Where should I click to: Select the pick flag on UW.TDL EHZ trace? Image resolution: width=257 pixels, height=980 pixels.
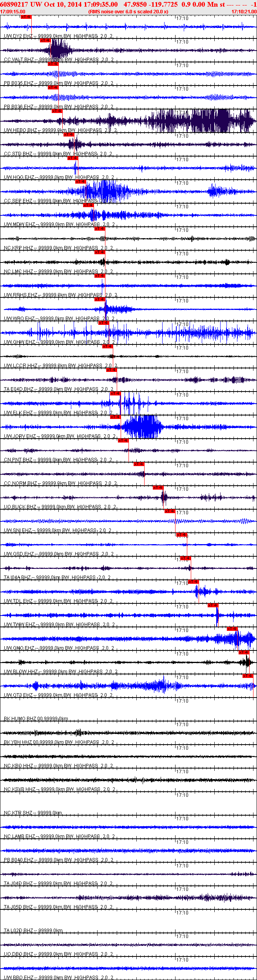tap(194, 582)
